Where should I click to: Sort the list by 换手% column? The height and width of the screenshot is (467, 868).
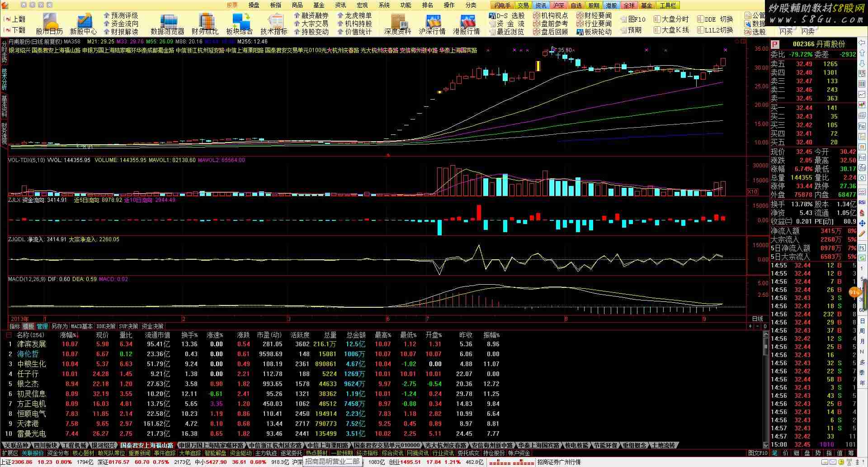pos(189,335)
